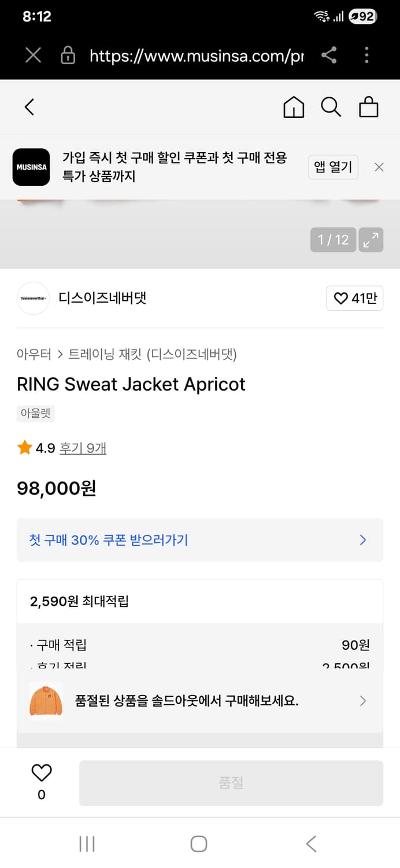Open the search icon in the header
This screenshot has width=400, height=868.
(x=331, y=107)
